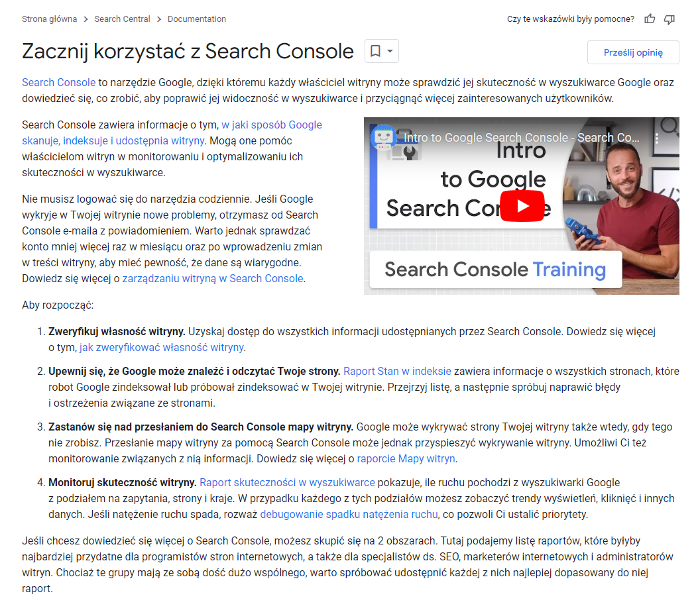Open the Search Central breadcrumb
Screen dimensions: 698x616
coord(122,19)
